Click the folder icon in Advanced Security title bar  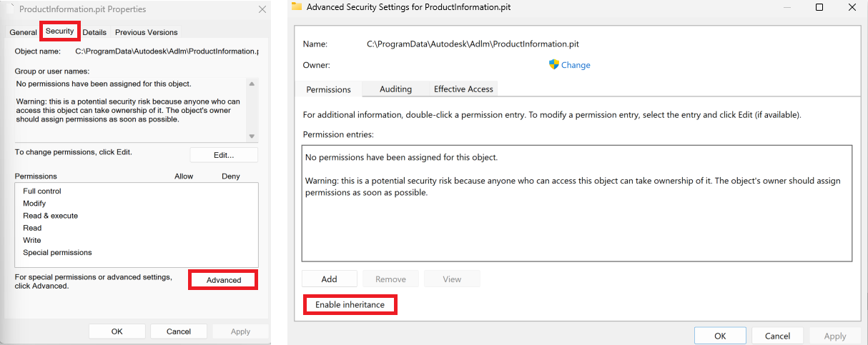coord(297,7)
